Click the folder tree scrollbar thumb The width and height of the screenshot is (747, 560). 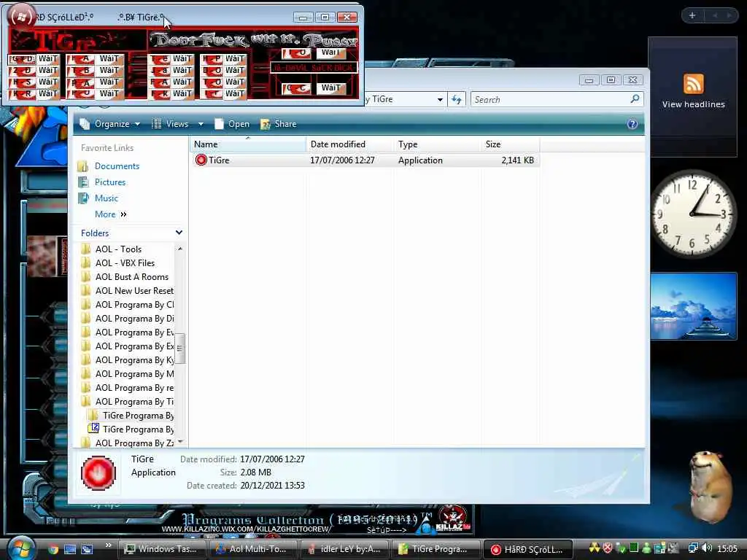pyautogui.click(x=180, y=348)
